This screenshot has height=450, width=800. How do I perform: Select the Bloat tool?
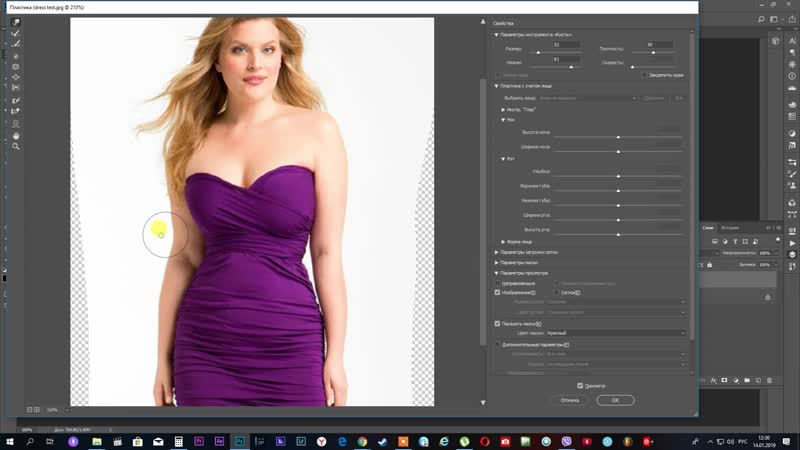click(16, 78)
